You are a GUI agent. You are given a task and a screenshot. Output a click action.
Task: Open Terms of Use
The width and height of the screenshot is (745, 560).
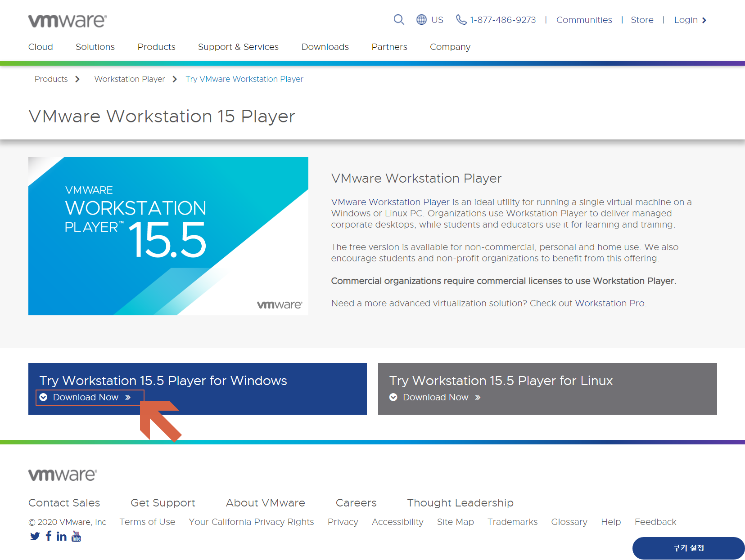147,522
